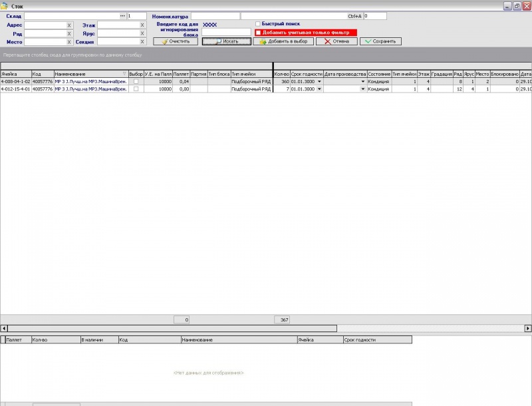Image resolution: width=532 pixels, height=406 pixels.
Task: Click the ellipsis button in Склад field
Action: tap(122, 15)
